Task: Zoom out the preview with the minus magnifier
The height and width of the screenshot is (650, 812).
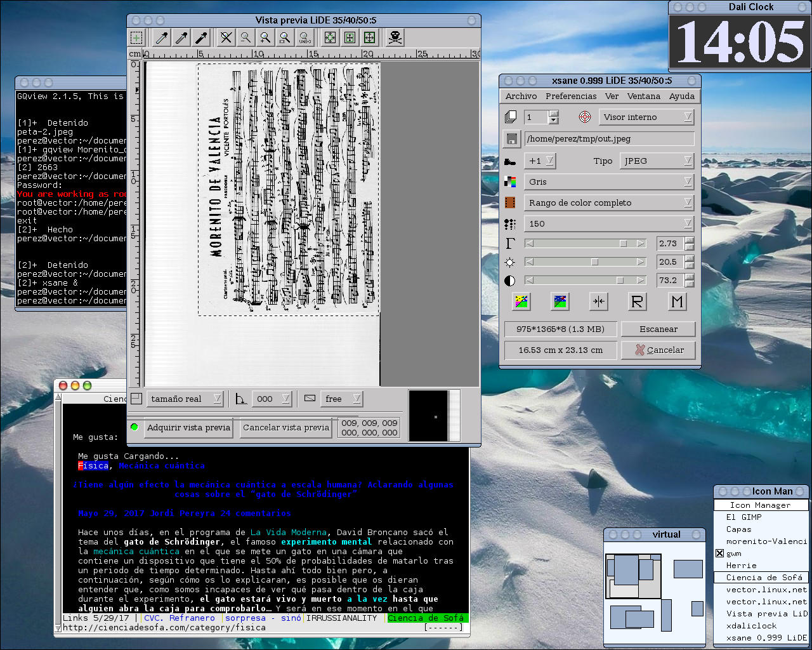Action: pos(246,37)
